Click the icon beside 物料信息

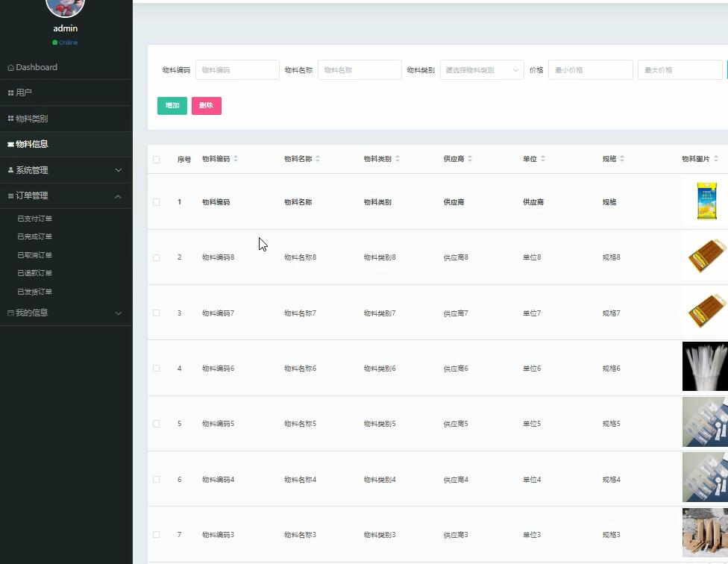coord(10,145)
